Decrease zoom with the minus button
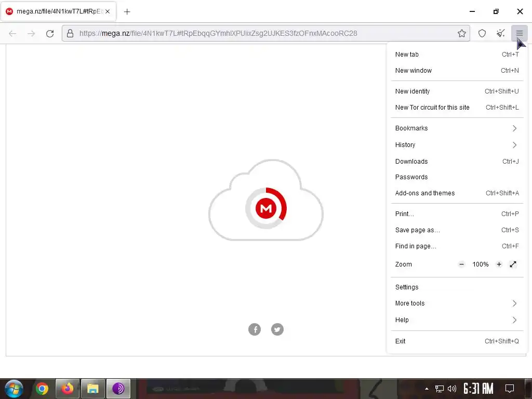Viewport: 532px width, 399px height. [461, 264]
